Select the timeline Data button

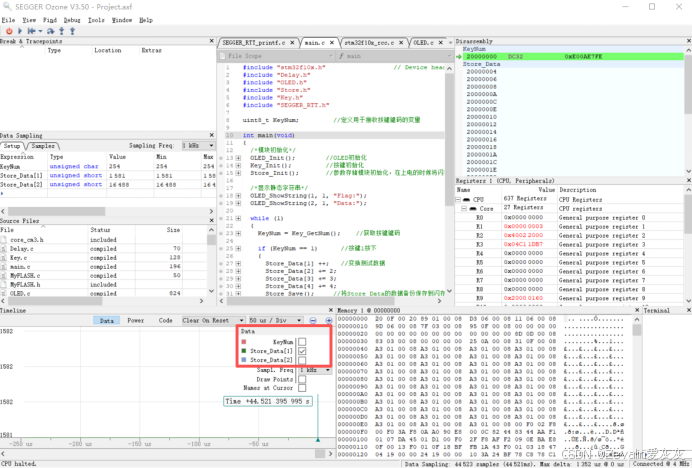(x=106, y=321)
